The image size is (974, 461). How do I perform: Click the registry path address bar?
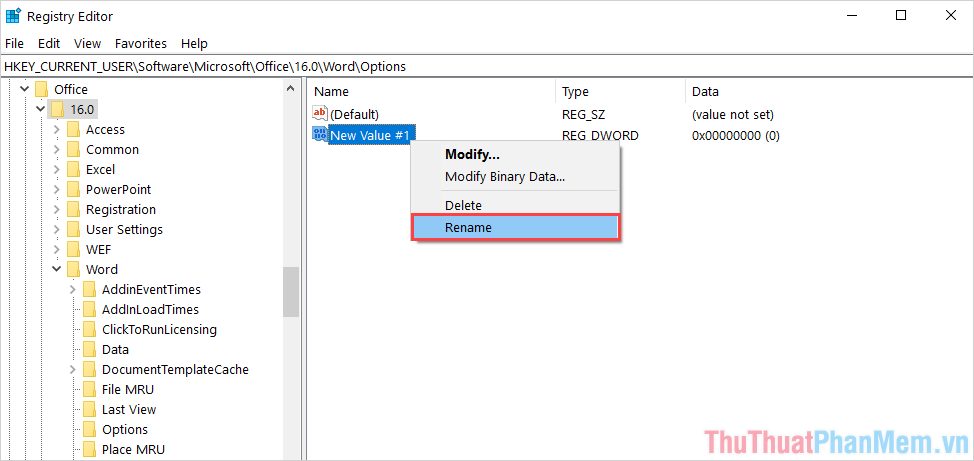(x=487, y=66)
